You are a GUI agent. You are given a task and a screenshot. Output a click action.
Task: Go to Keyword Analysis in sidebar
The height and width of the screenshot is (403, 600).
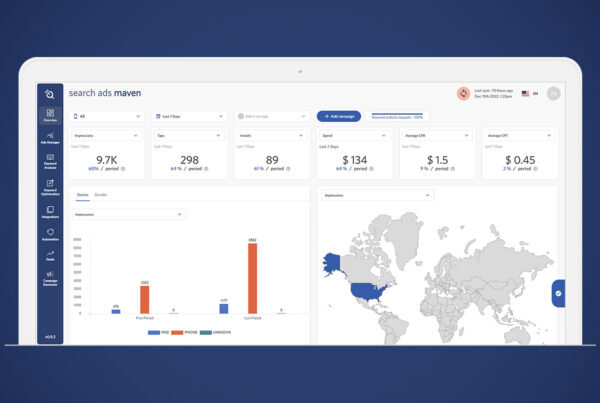coord(50,161)
